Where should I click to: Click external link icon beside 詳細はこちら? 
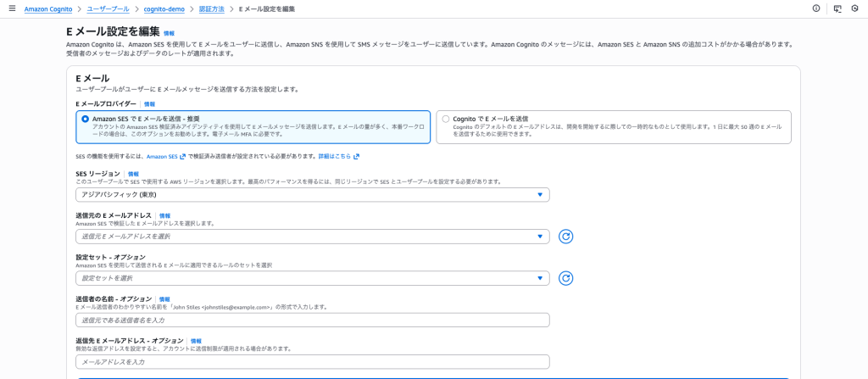(356, 157)
